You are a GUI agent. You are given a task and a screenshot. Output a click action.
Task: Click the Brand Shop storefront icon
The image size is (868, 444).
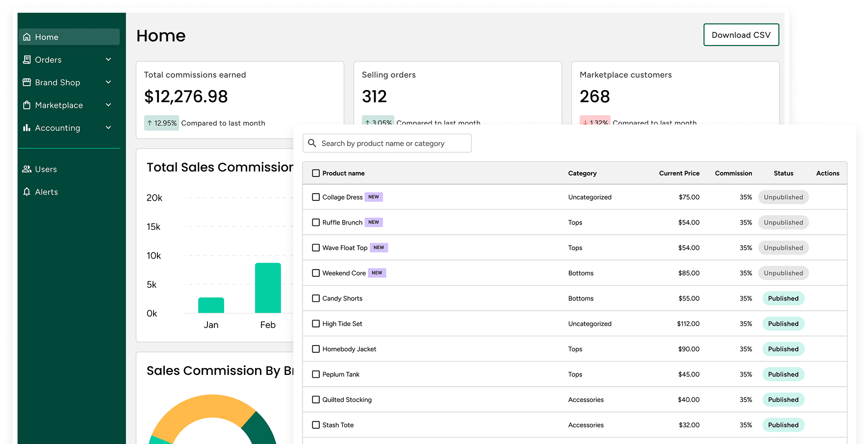[27, 82]
